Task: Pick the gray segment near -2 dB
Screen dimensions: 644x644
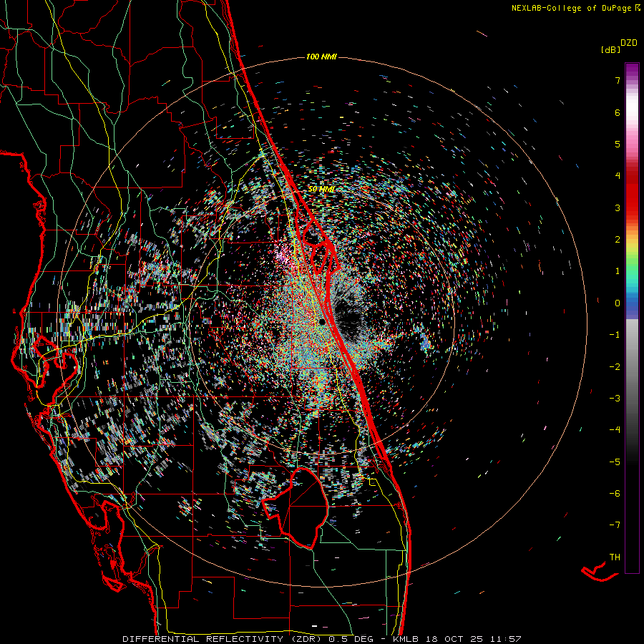Action: [x=632, y=366]
